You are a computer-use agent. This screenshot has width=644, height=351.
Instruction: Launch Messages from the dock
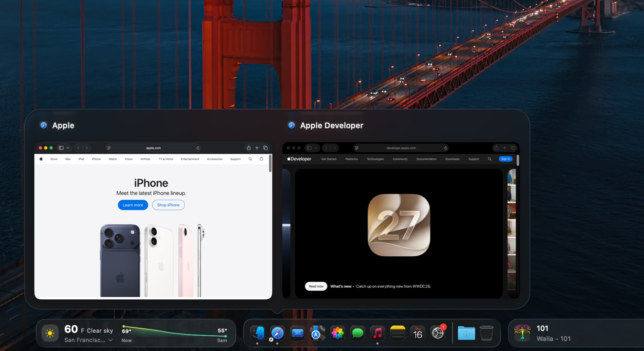[357, 333]
